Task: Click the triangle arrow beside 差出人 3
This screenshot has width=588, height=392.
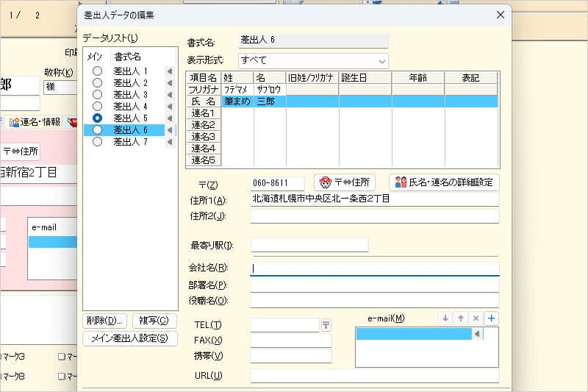Action: point(170,95)
